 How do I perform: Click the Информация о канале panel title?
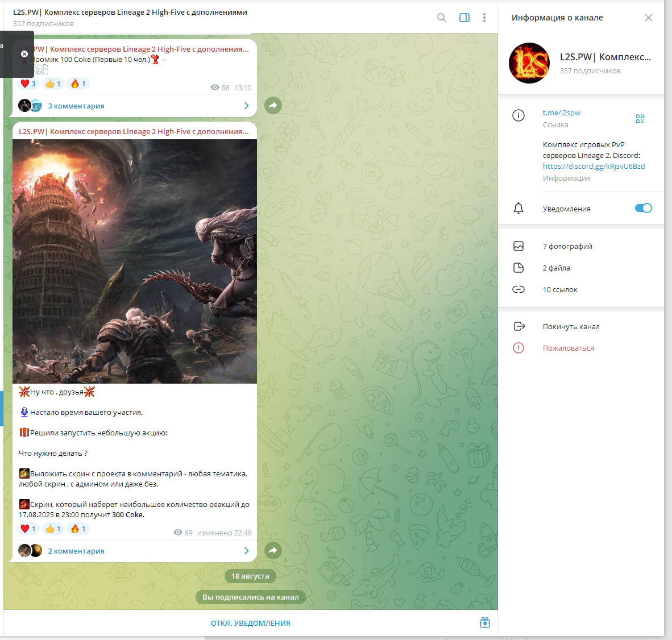(557, 18)
